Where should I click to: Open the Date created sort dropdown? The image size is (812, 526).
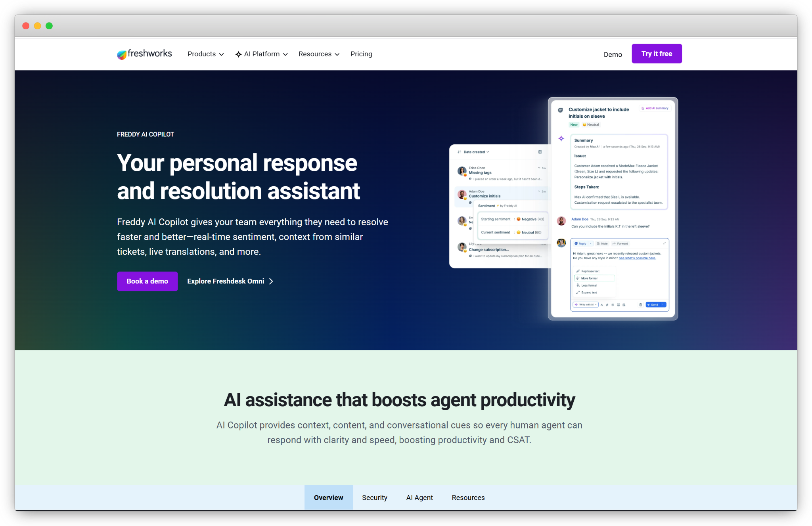click(x=476, y=152)
